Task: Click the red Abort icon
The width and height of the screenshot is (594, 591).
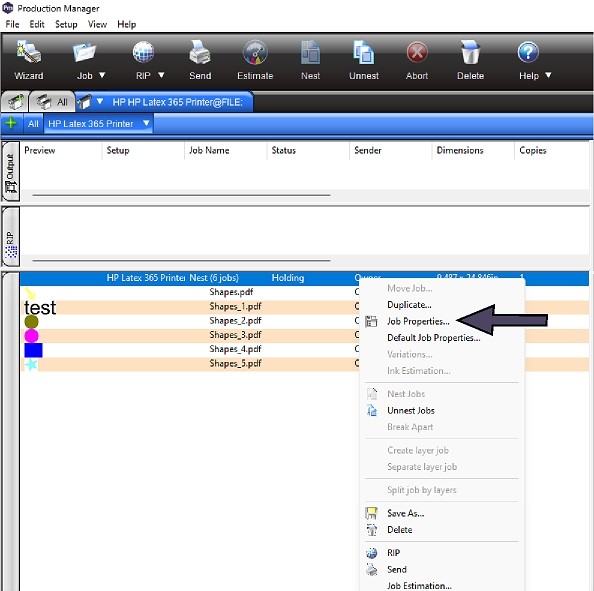Action: pyautogui.click(x=417, y=52)
